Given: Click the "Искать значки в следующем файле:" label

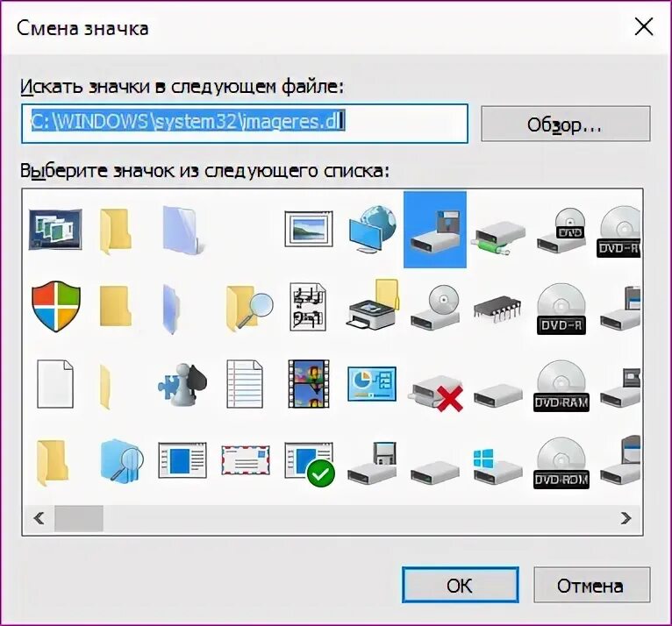Looking at the screenshot, I should 182,87.
